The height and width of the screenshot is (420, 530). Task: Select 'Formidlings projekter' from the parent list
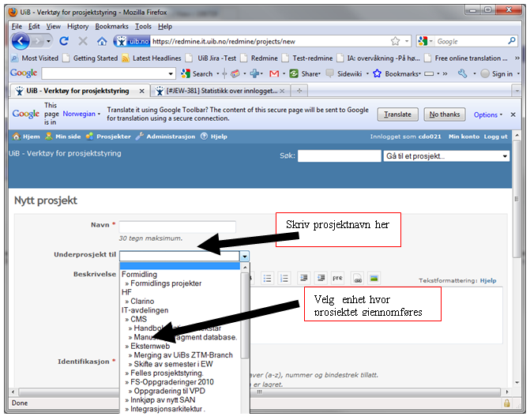click(166, 283)
